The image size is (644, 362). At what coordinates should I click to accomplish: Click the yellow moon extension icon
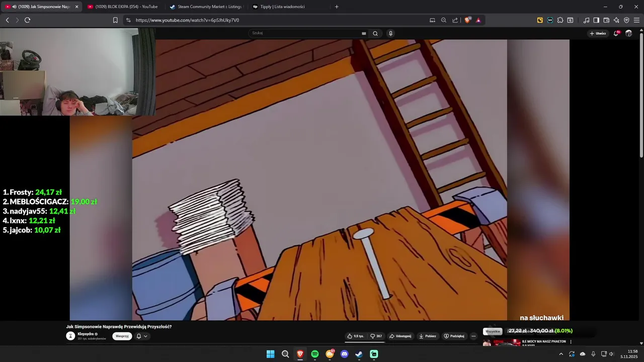(540, 20)
